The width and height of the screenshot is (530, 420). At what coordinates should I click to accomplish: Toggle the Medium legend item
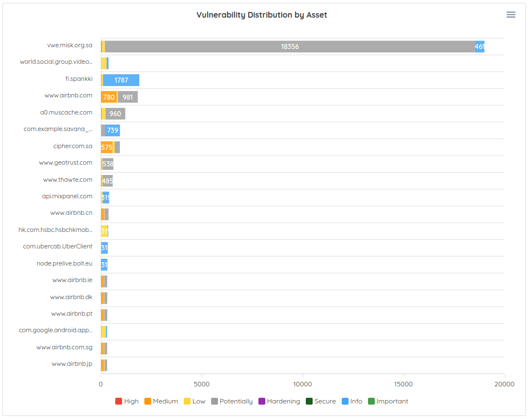tap(161, 401)
